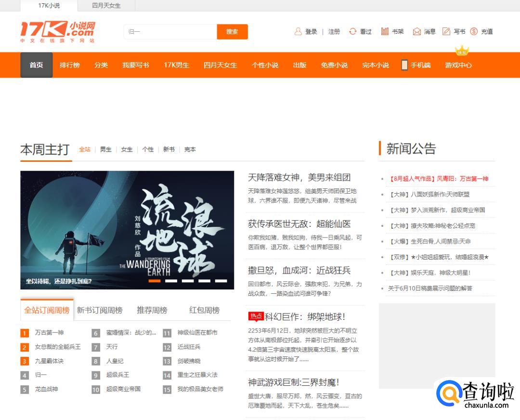Open ranked book 九星霸体诀

tap(49, 361)
